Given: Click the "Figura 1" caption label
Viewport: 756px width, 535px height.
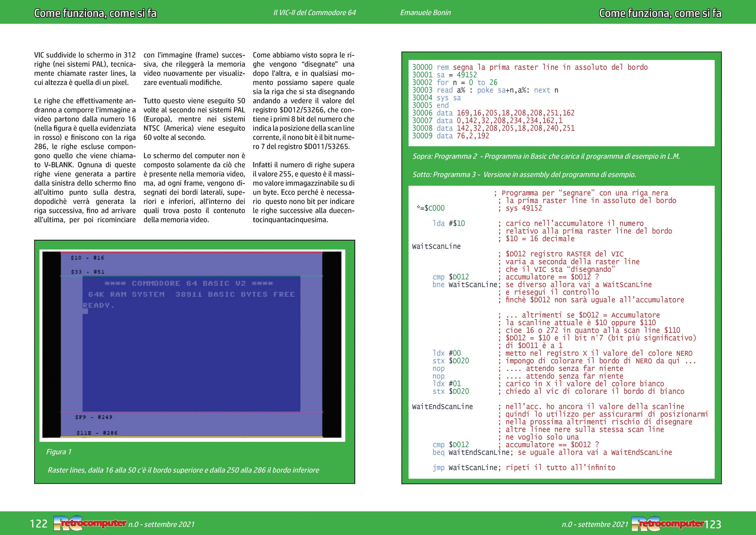Looking at the screenshot, I should [58, 452].
